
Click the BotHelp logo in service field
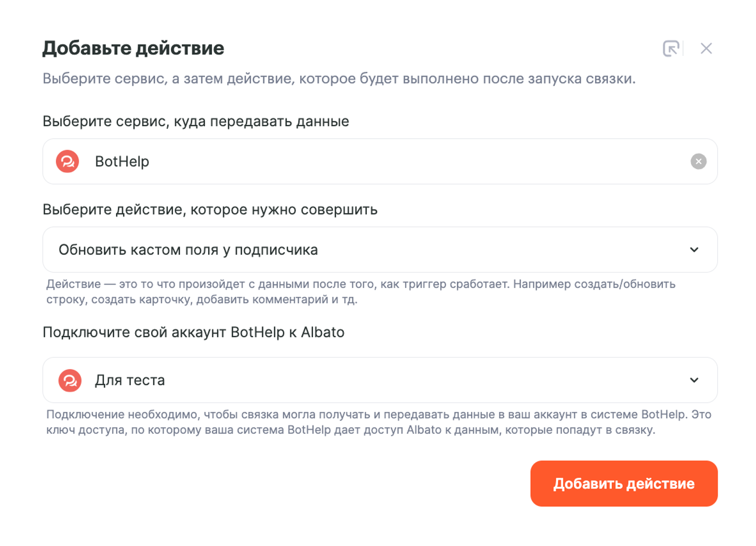68,161
